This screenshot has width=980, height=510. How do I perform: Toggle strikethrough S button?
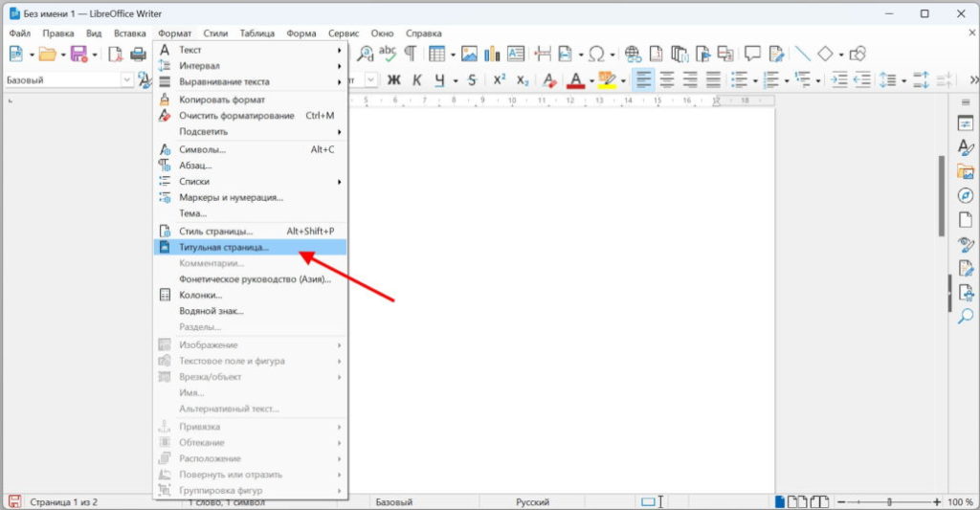(x=472, y=80)
